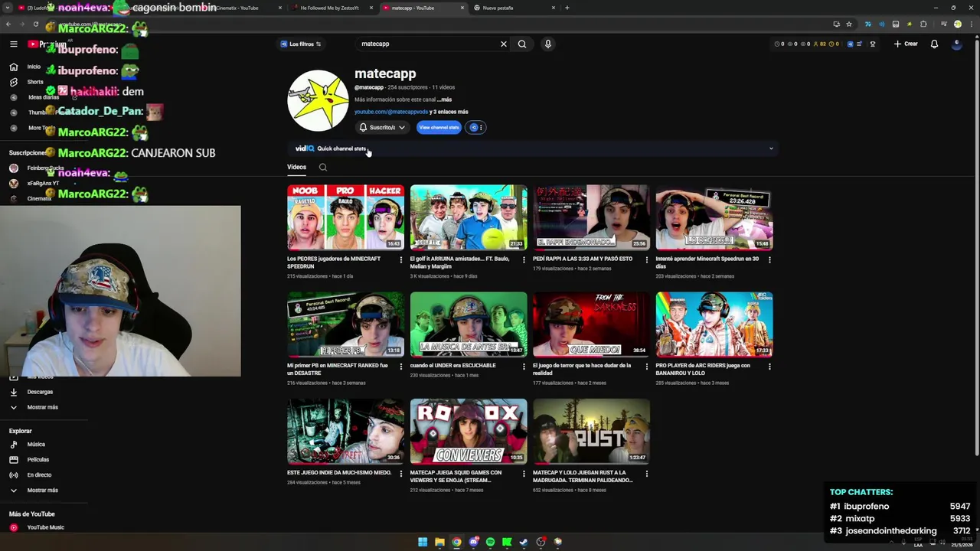Bookmark this page with the star icon
Image resolution: width=980 pixels, height=551 pixels.
[x=849, y=24]
